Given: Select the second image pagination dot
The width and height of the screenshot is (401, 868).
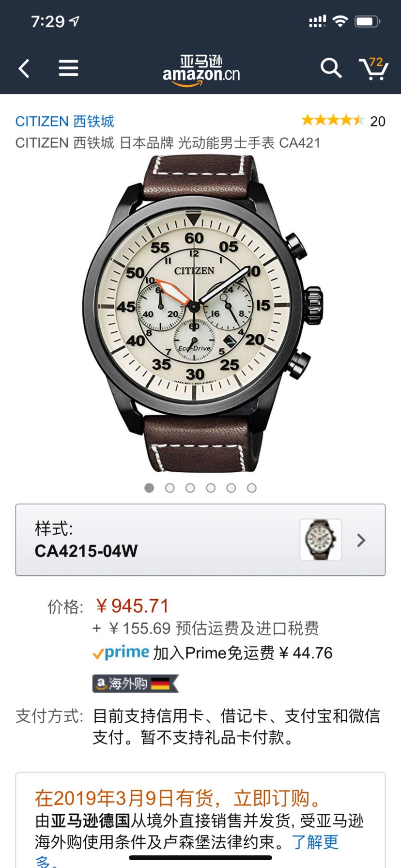Looking at the screenshot, I should click(x=170, y=488).
